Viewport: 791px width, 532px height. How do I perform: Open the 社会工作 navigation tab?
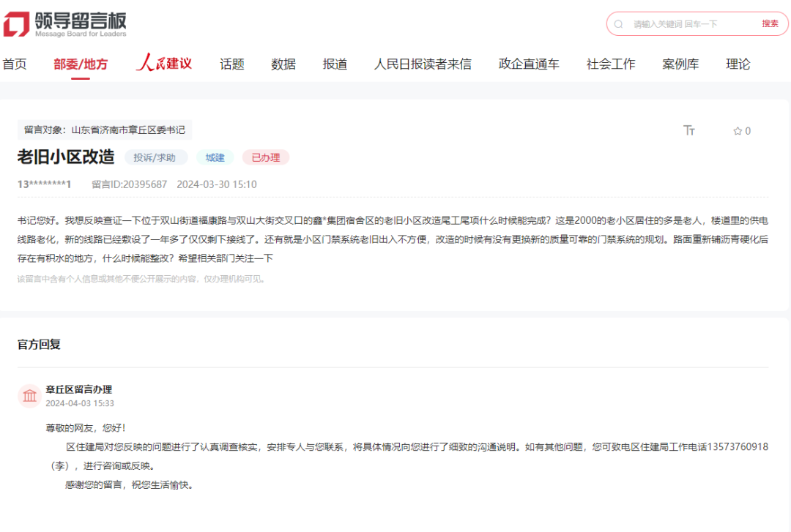[x=611, y=64]
